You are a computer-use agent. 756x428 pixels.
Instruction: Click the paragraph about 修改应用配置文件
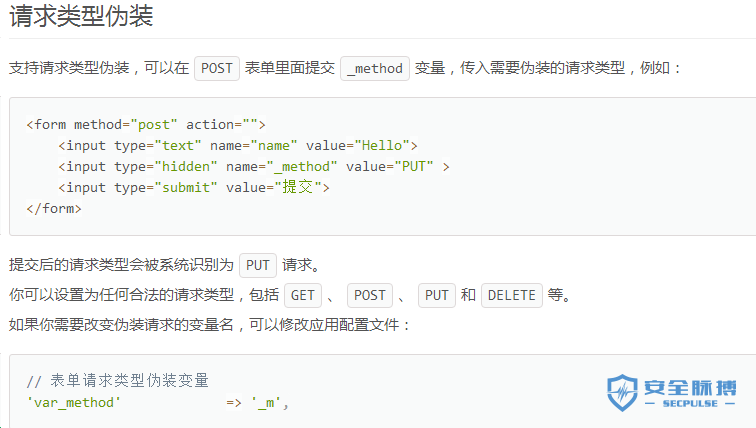(209, 325)
